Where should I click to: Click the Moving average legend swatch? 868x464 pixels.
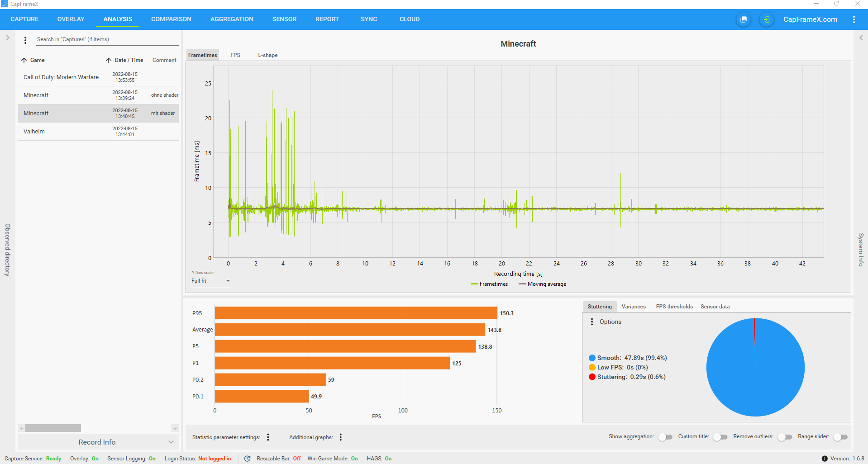[x=522, y=284]
